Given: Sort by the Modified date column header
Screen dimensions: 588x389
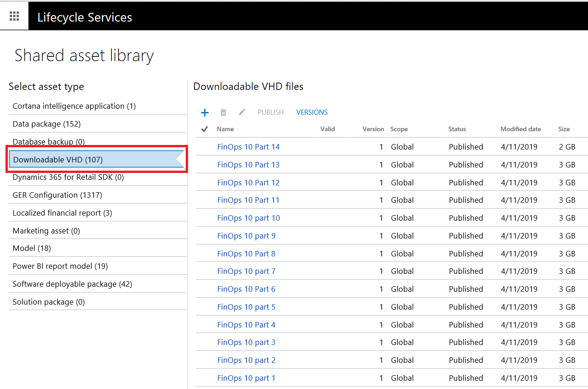Looking at the screenshot, I should point(521,129).
